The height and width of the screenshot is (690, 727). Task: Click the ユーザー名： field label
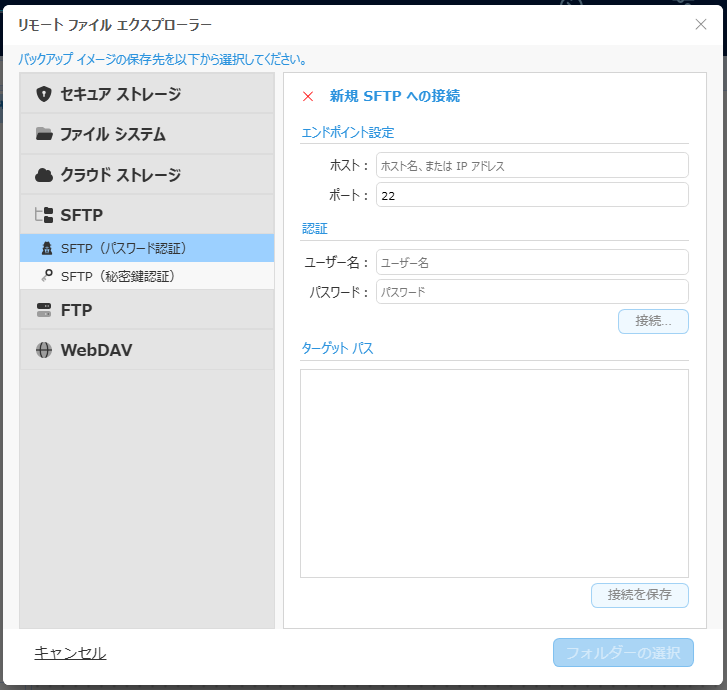(x=336, y=262)
